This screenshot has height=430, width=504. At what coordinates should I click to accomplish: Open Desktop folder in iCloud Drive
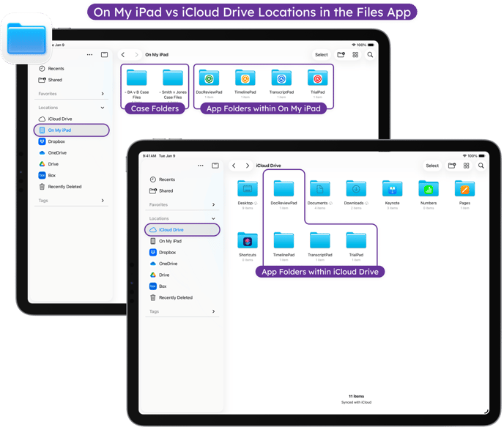click(x=248, y=195)
